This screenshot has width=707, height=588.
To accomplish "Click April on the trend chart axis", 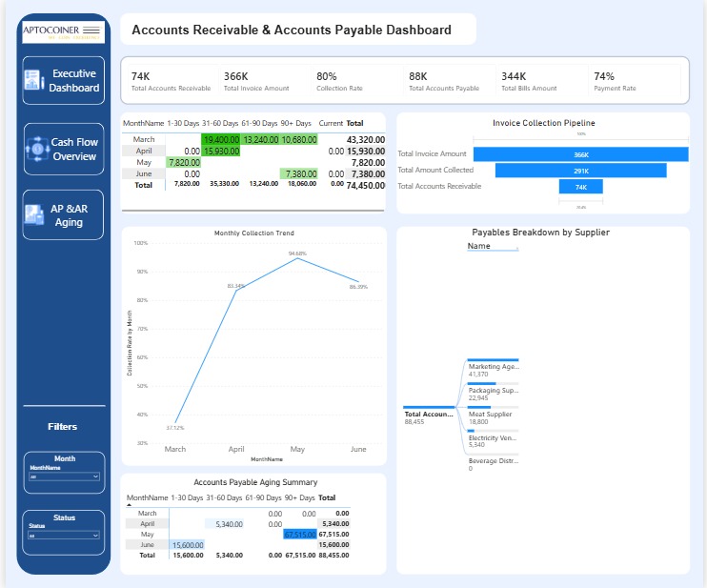I will click(x=235, y=449).
